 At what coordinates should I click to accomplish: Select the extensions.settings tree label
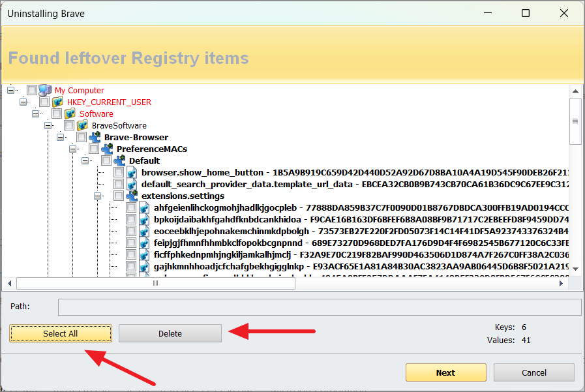(x=183, y=196)
